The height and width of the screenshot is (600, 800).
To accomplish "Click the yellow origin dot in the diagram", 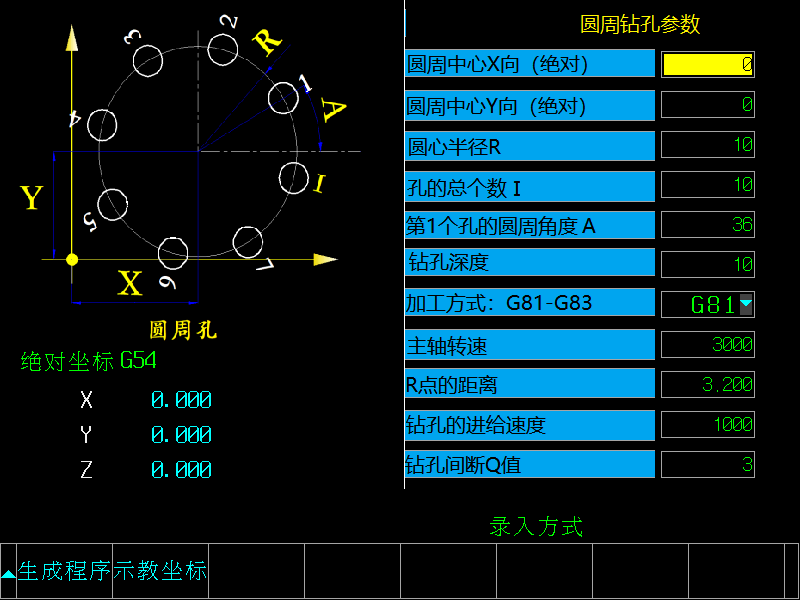I will [71, 259].
